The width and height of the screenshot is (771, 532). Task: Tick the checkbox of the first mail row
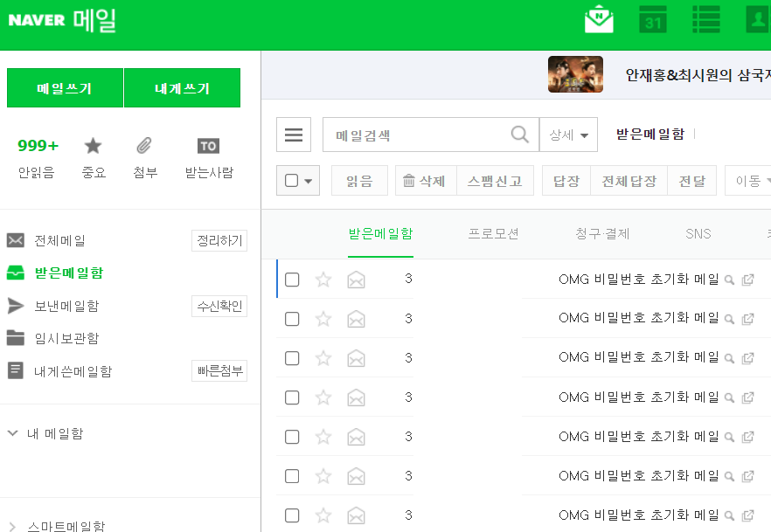click(292, 280)
